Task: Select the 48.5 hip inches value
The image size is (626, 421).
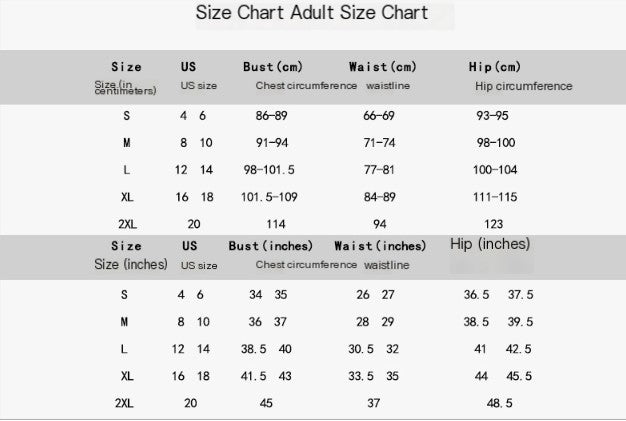Action: [x=498, y=402]
